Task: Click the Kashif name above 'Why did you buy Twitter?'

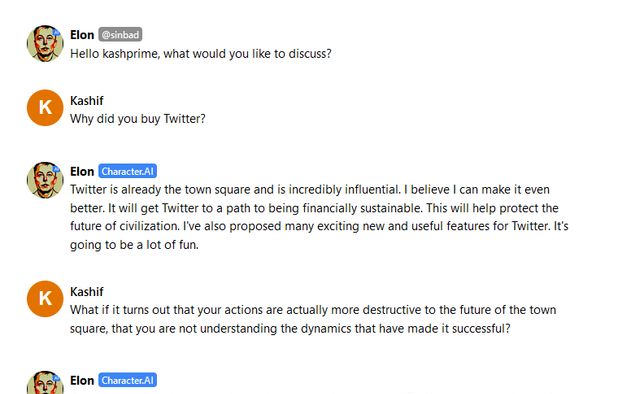Action: [87, 100]
